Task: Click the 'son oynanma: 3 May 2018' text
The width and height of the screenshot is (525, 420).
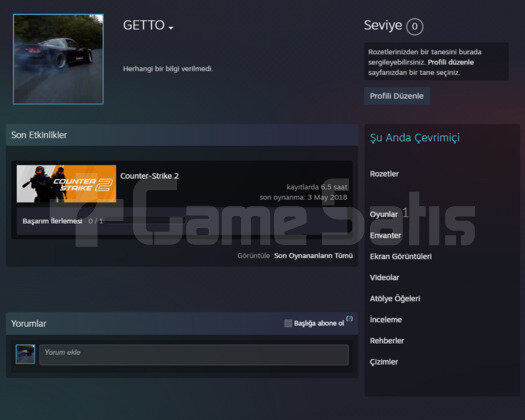Action: [303, 197]
